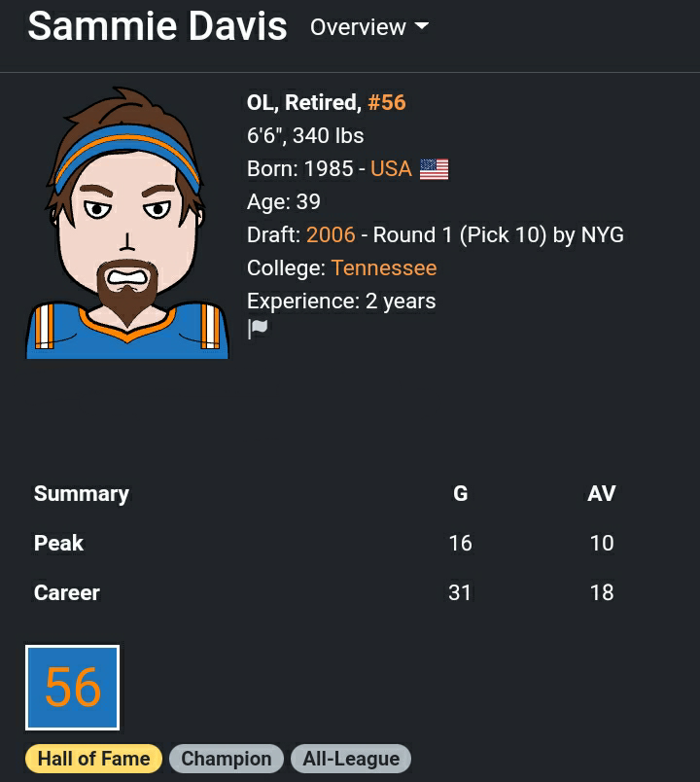Click the G column header
The image size is (700, 782).
click(x=461, y=494)
